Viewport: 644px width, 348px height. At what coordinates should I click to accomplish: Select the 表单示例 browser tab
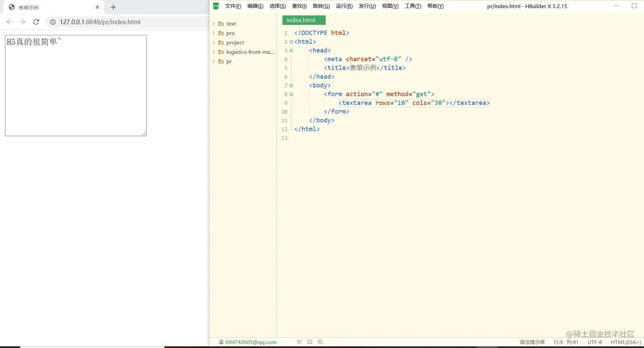point(54,7)
